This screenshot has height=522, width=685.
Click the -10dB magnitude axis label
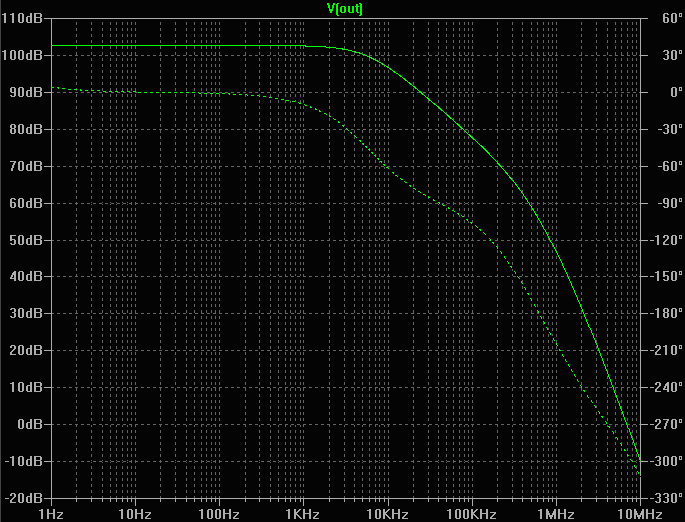23,461
